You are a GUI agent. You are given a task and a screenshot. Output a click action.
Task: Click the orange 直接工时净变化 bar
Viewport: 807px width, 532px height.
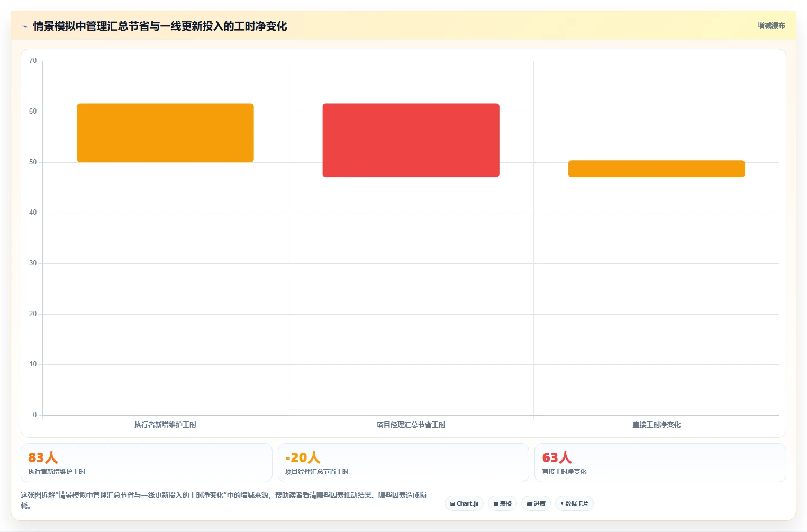[x=656, y=169]
